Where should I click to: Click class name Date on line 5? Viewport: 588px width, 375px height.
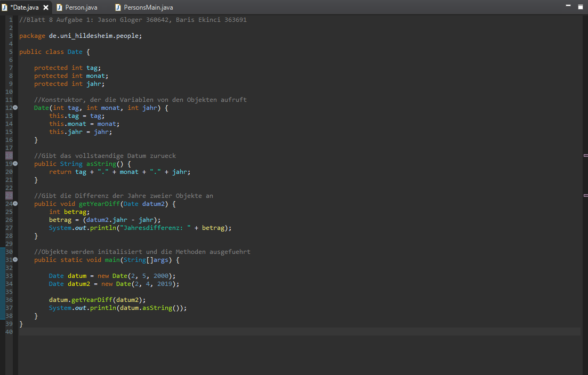tap(75, 52)
